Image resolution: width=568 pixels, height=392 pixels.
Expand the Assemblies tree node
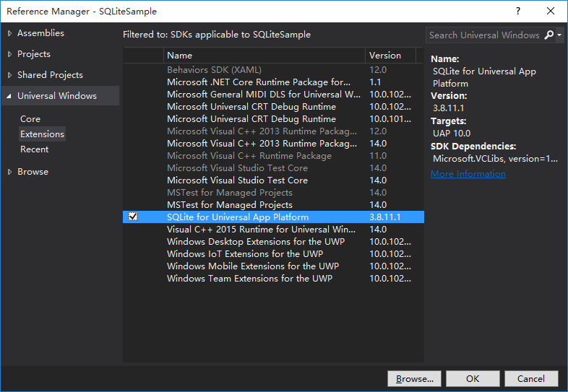coord(10,33)
